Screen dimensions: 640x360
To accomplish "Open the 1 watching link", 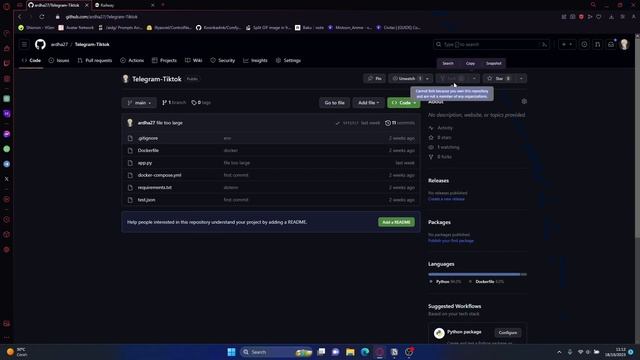I will [x=448, y=147].
